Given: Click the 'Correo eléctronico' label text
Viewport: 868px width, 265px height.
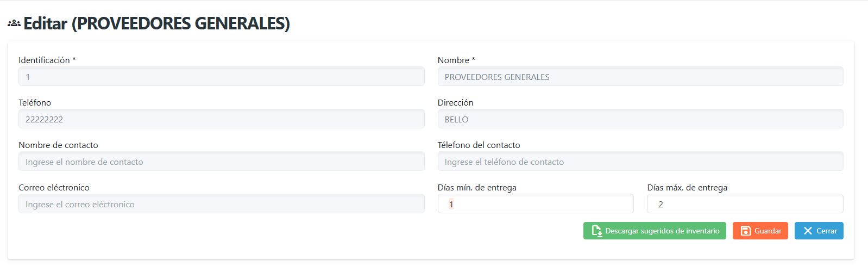Looking at the screenshot, I should [x=54, y=188].
